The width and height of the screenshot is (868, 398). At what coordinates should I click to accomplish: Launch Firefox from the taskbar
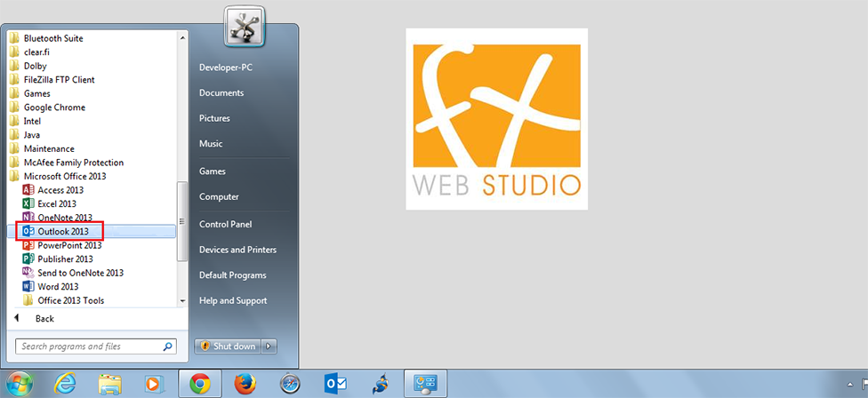245,384
